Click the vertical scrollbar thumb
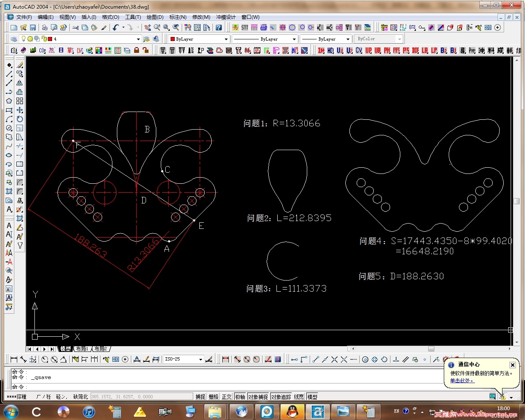The height and width of the screenshot is (420, 525). point(517,201)
